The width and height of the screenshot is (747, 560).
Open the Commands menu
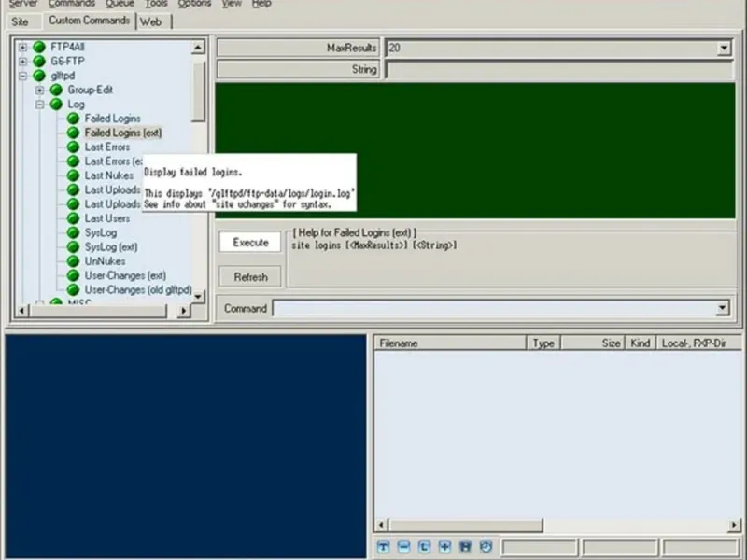(72, 4)
